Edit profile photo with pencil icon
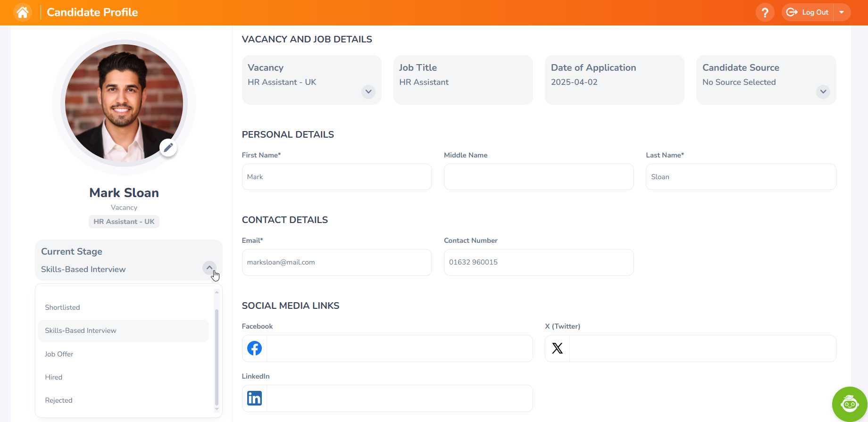Viewport: 868px width, 422px height. 168,148
